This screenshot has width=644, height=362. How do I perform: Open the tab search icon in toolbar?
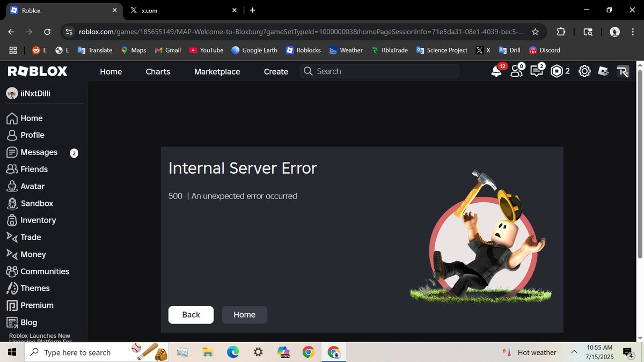tap(588, 32)
